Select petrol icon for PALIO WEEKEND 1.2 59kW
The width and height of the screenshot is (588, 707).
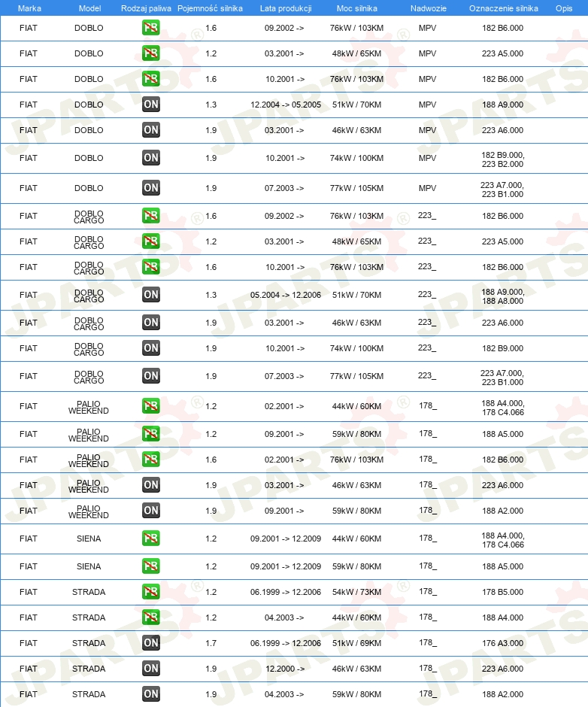pos(150,434)
